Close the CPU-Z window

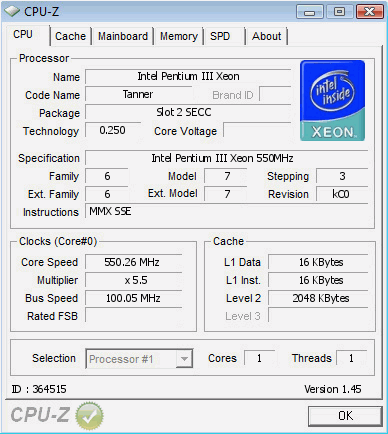click(369, 12)
